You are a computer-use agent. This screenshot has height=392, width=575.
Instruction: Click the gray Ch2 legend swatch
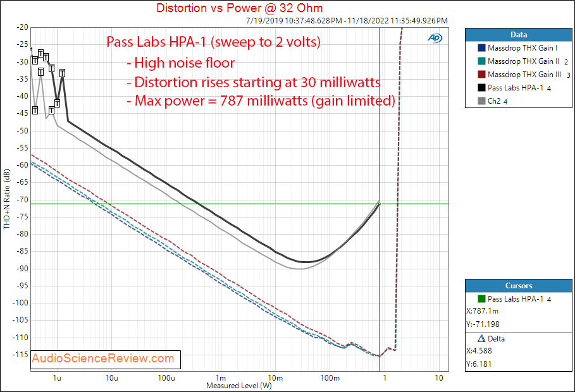pyautogui.click(x=481, y=101)
